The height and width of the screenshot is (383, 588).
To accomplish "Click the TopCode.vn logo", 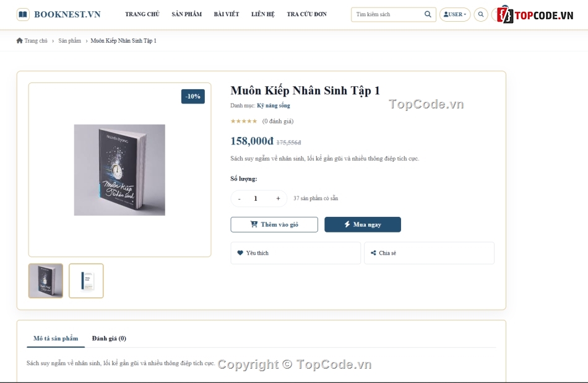I will (x=535, y=15).
